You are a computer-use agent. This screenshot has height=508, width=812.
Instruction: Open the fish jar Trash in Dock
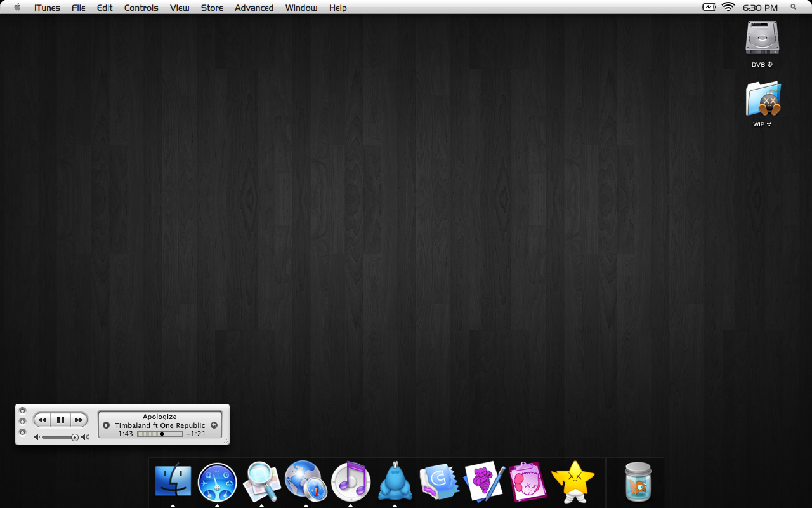click(x=638, y=482)
